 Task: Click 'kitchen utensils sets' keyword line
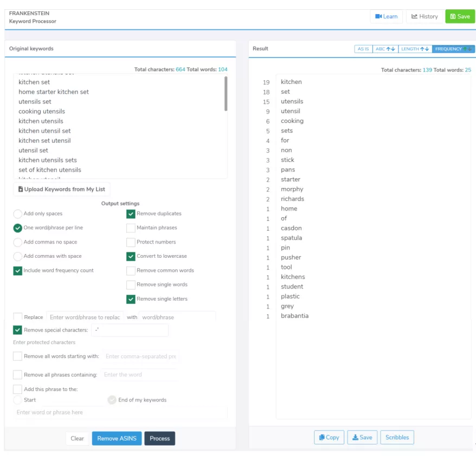(48, 160)
